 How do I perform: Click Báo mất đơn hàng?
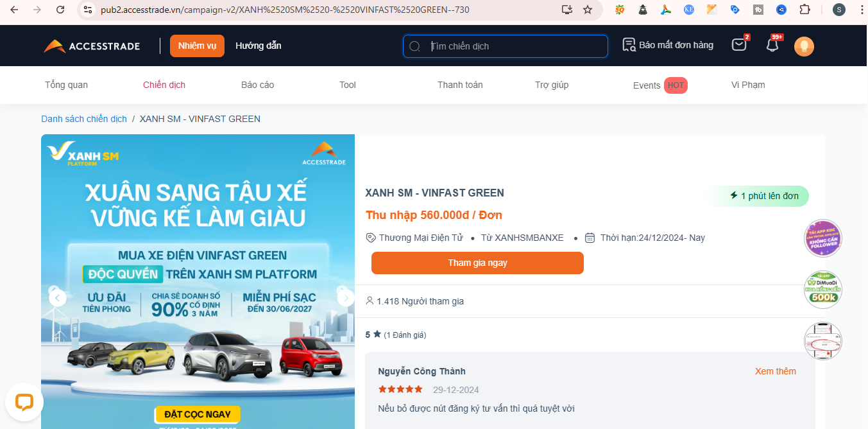click(x=668, y=45)
